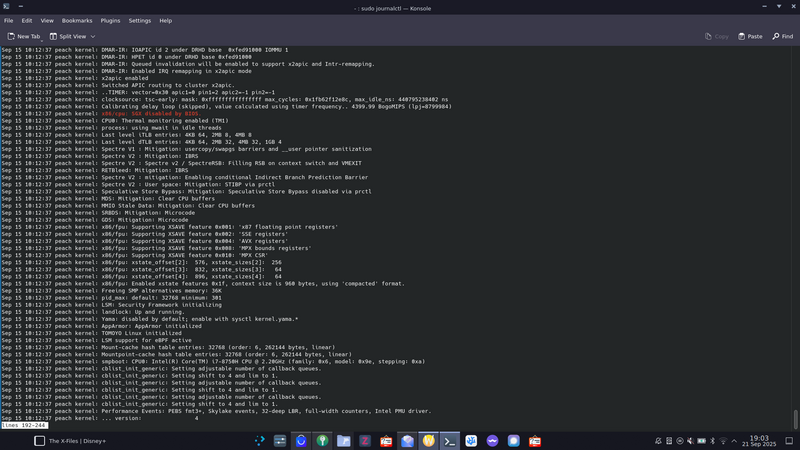Click the 'Performance Events: PEBS fmt3+' line
This screenshot has width=800, height=450.
coord(266,411)
